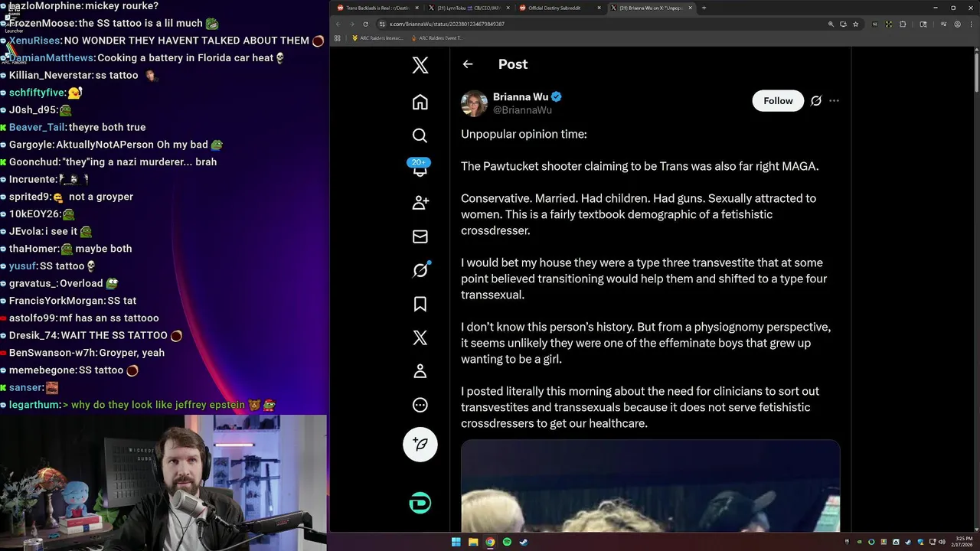Open Premium X icon in sidebar
The image size is (980, 551).
420,337
